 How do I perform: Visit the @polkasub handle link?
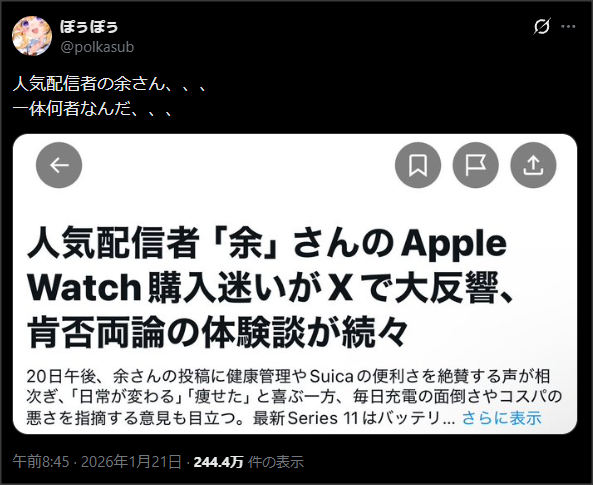point(97,47)
